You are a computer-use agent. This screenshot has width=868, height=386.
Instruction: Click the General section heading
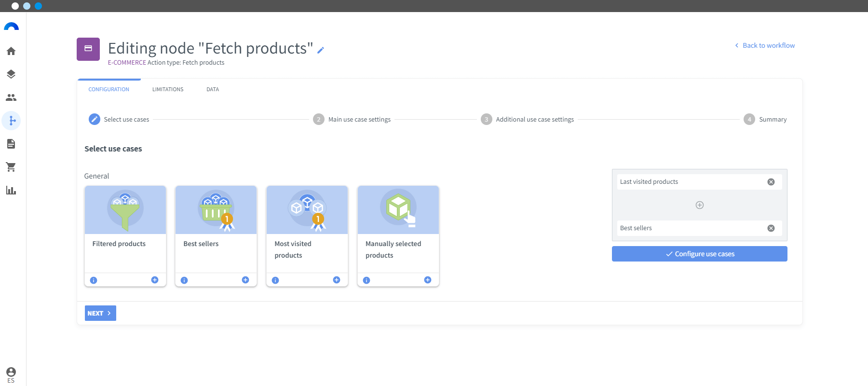coord(97,176)
